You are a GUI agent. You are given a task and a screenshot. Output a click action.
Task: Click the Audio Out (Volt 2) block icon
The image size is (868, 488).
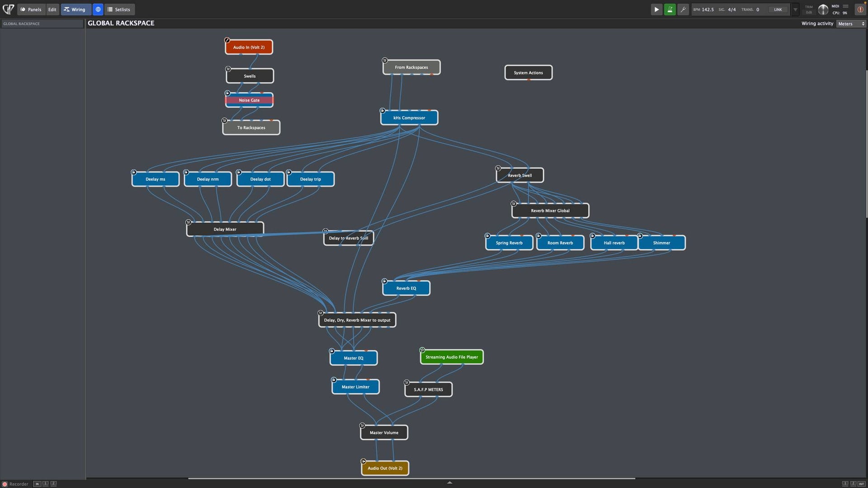click(363, 461)
